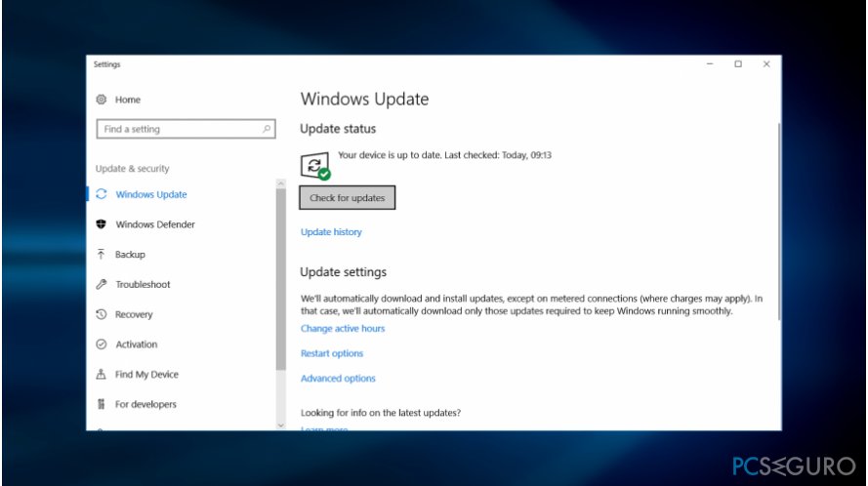Click the Windows Defender shield icon

(x=102, y=224)
